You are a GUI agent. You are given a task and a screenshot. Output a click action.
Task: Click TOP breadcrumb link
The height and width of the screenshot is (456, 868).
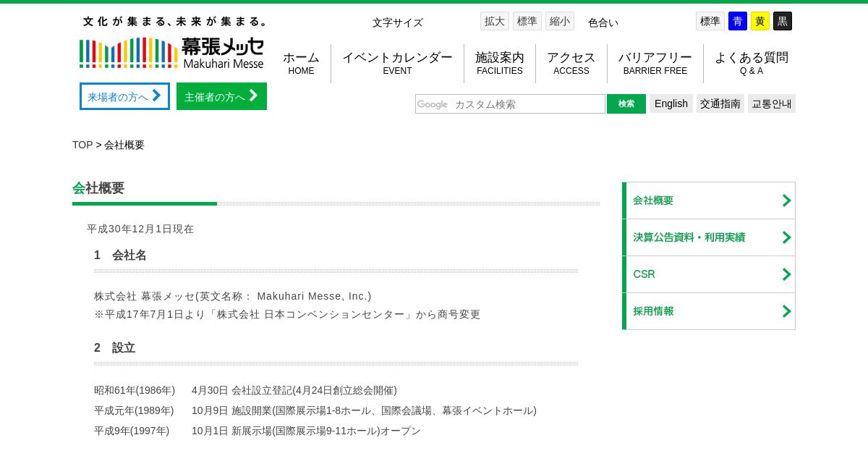82,145
